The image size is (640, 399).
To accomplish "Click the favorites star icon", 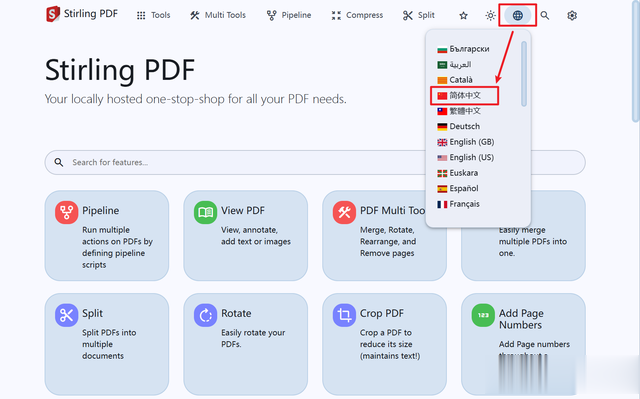I will click(x=463, y=16).
